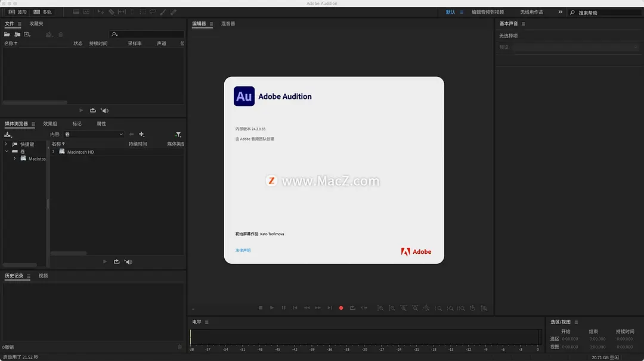This screenshot has height=361, width=644.
Task: Switch to the 效果组 (Effects Rack) tab
Action: (x=50, y=123)
